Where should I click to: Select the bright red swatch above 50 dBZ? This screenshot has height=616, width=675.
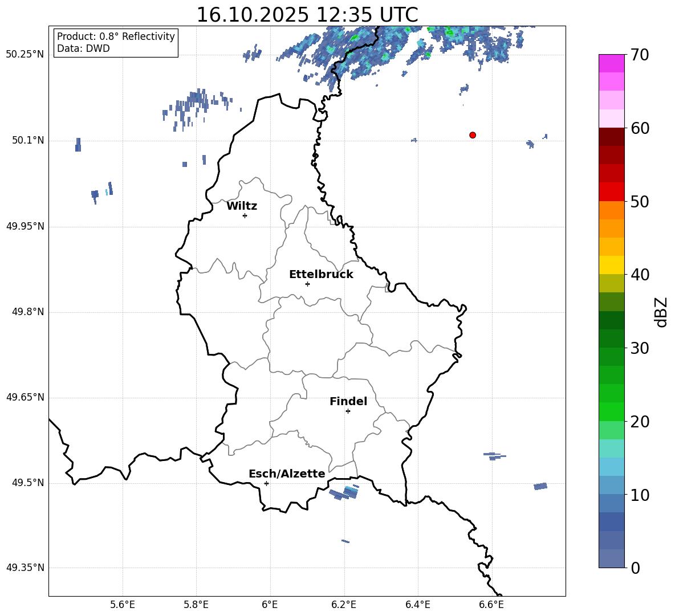pos(612,191)
